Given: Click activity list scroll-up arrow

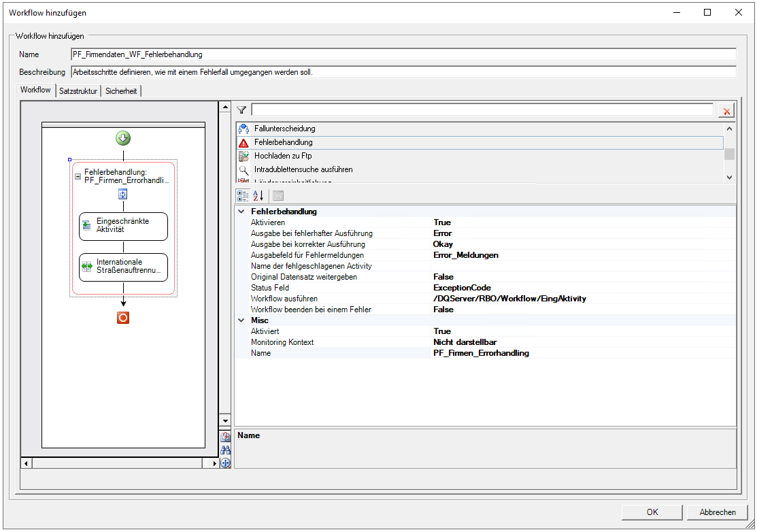Looking at the screenshot, I should pyautogui.click(x=729, y=129).
